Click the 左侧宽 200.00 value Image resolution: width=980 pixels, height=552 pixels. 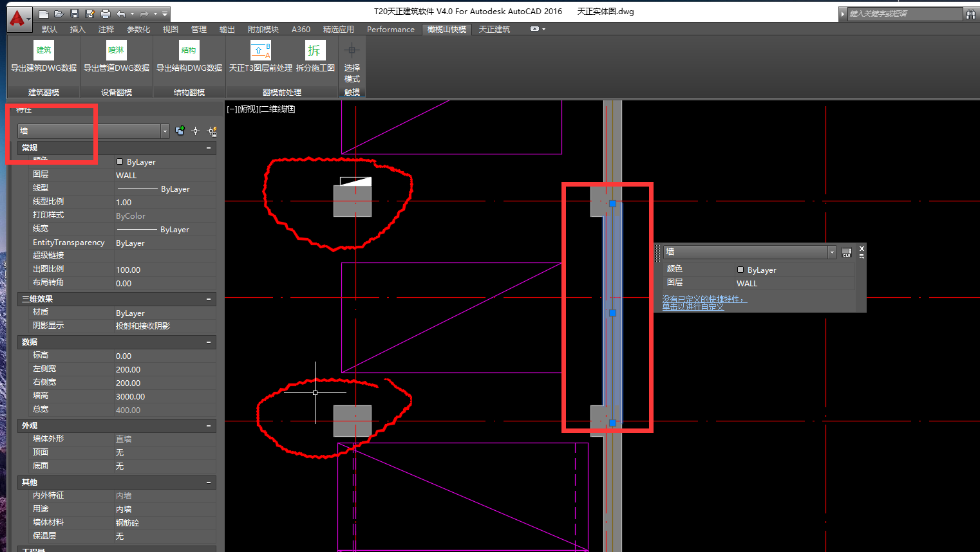pos(165,369)
